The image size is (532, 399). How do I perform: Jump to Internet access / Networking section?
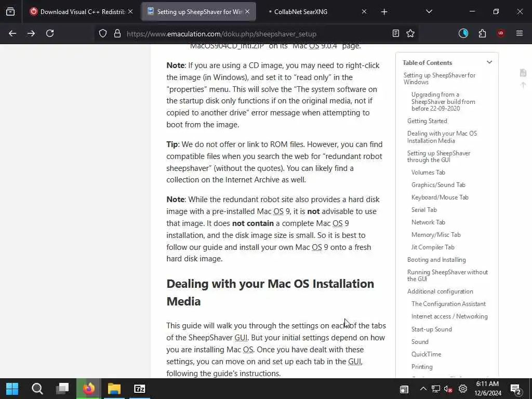click(x=449, y=316)
